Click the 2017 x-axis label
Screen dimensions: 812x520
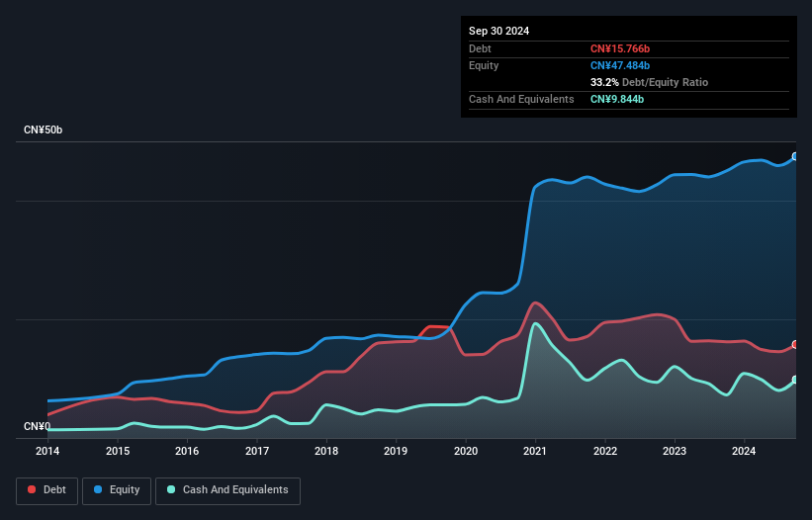tap(257, 451)
